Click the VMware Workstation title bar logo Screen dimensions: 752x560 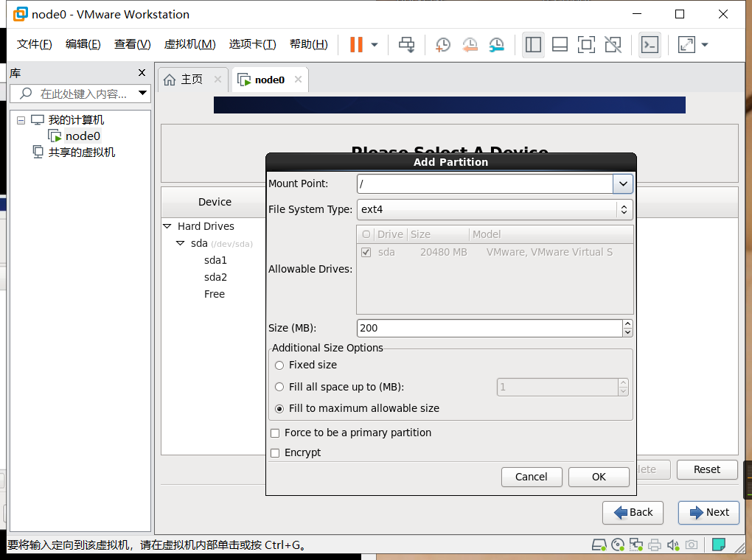point(20,15)
